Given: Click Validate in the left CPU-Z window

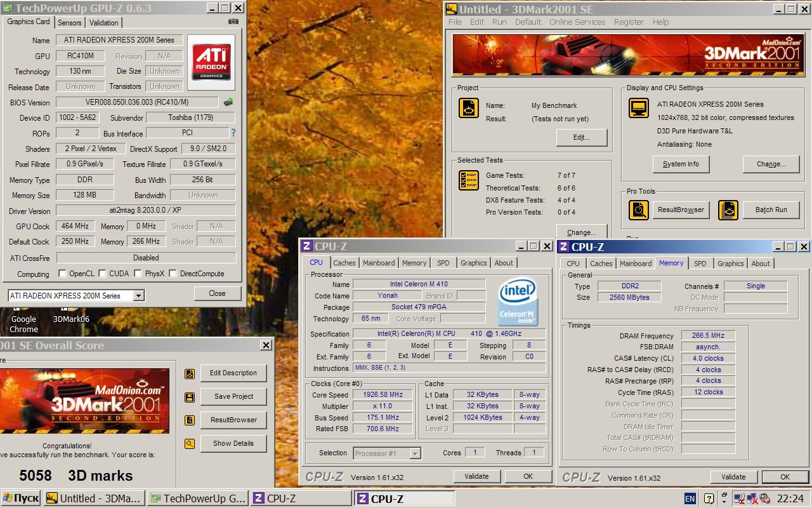Looking at the screenshot, I should [x=476, y=476].
